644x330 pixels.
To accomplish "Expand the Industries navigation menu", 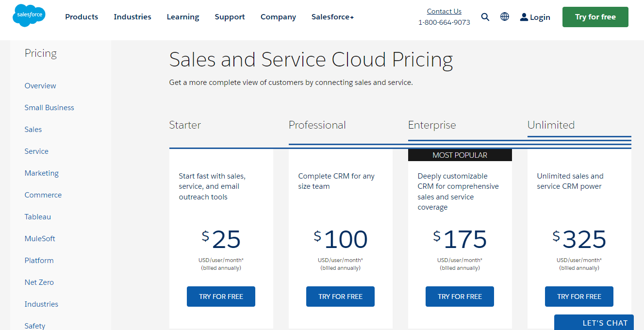I will tap(132, 17).
